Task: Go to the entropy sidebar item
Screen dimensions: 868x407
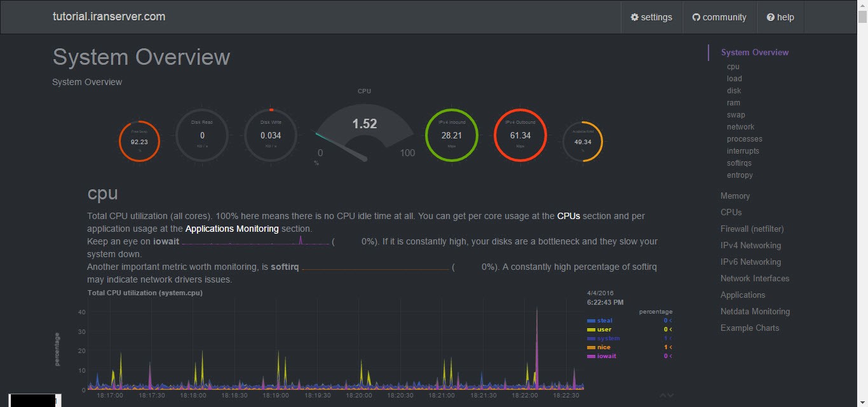Action: pos(740,175)
